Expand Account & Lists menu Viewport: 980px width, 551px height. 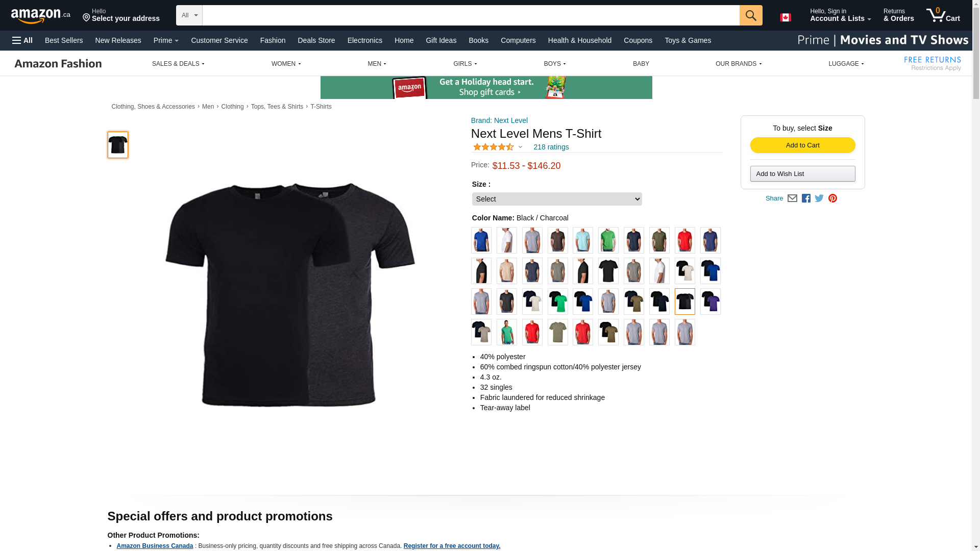pyautogui.click(x=840, y=15)
